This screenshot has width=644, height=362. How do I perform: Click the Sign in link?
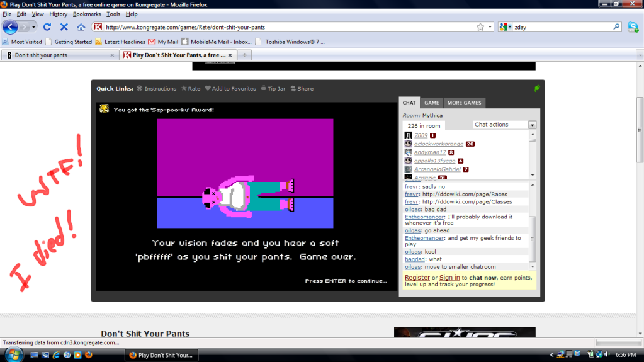(449, 278)
